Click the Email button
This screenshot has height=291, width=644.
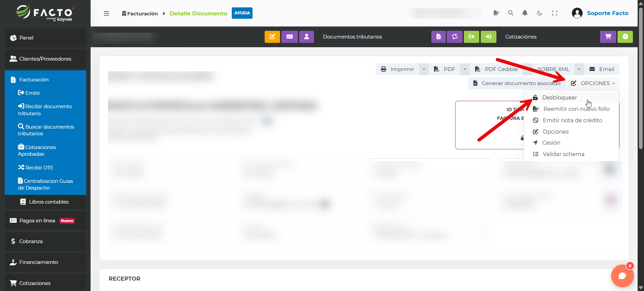[602, 69]
